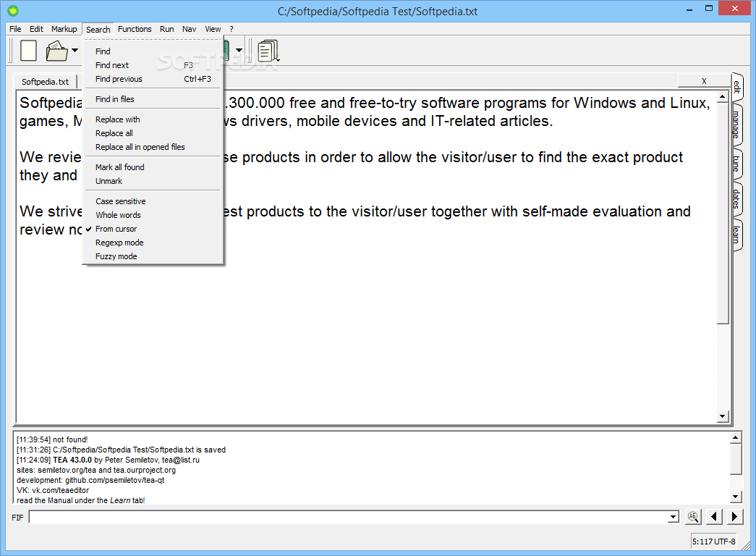Click inside the FIF search input field

point(348,518)
